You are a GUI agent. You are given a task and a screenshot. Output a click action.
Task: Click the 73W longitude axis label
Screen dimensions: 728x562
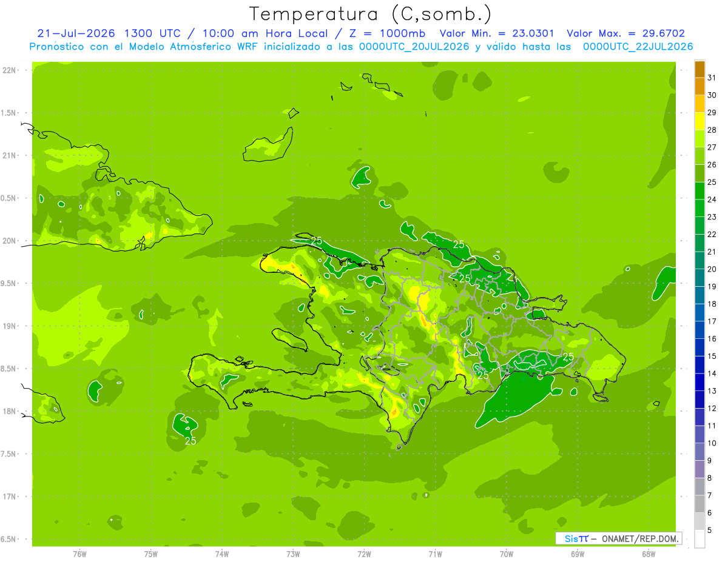coord(293,554)
